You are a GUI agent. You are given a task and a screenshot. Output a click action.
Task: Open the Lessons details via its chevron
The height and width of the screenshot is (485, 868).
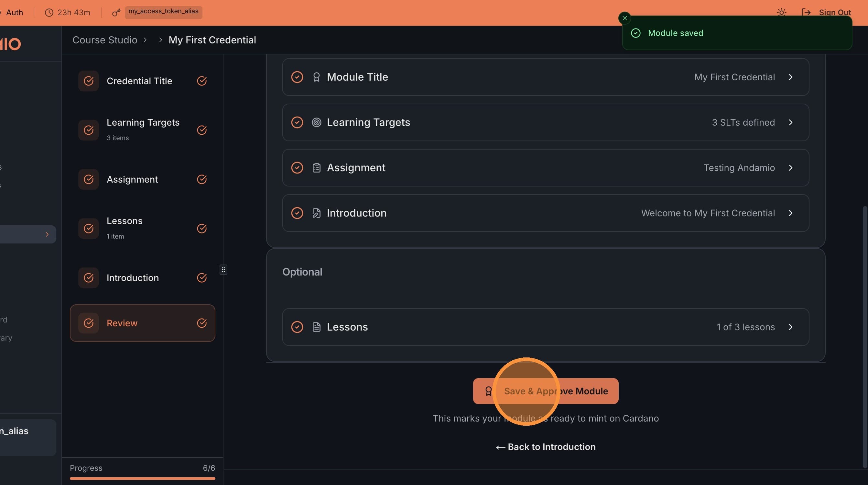coord(791,327)
